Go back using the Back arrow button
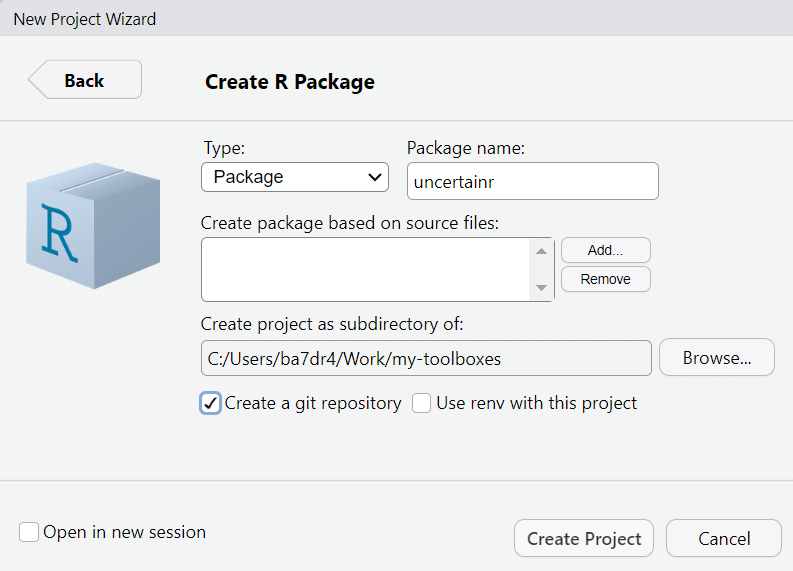 click(85, 80)
